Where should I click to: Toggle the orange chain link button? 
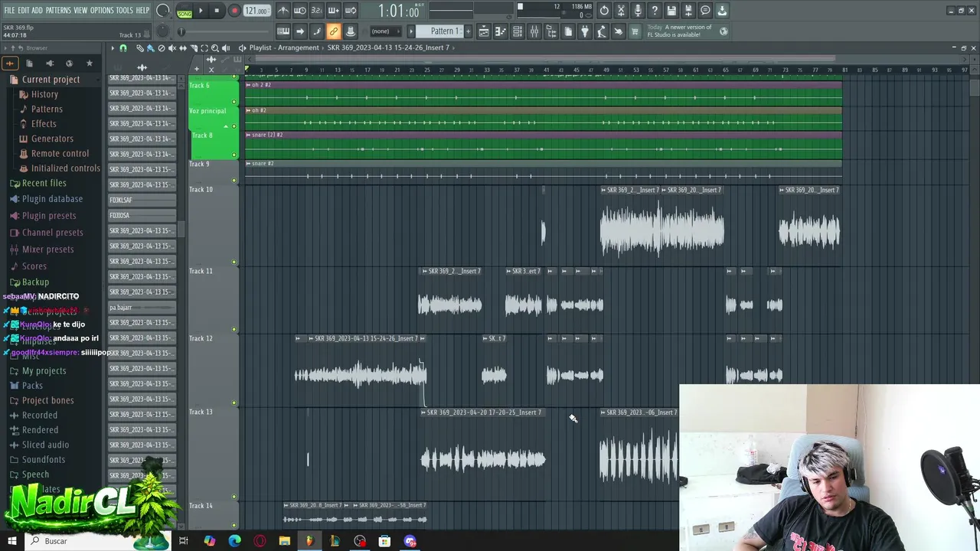334,31
